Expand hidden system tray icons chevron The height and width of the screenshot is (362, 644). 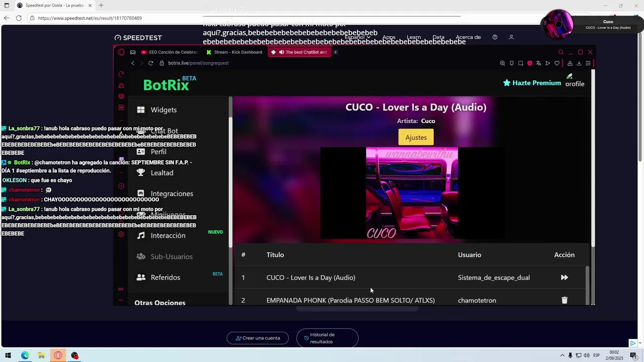pyautogui.click(x=562, y=355)
